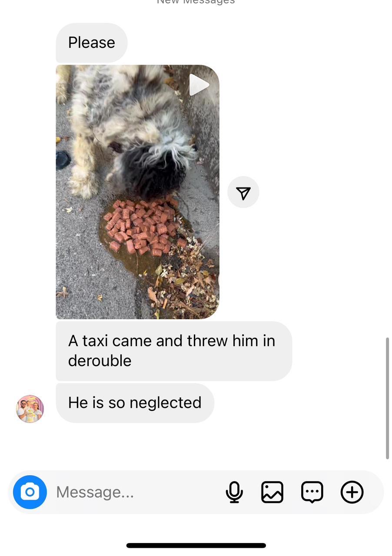Open the sticker and GIF bubble icon
The image size is (392, 556).
pyautogui.click(x=312, y=492)
